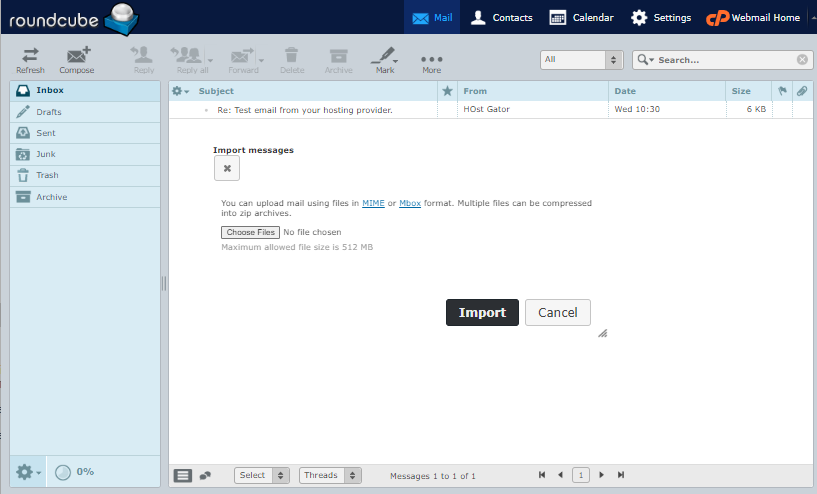Switch to list view mode
This screenshot has height=494, width=817.
pos(183,475)
